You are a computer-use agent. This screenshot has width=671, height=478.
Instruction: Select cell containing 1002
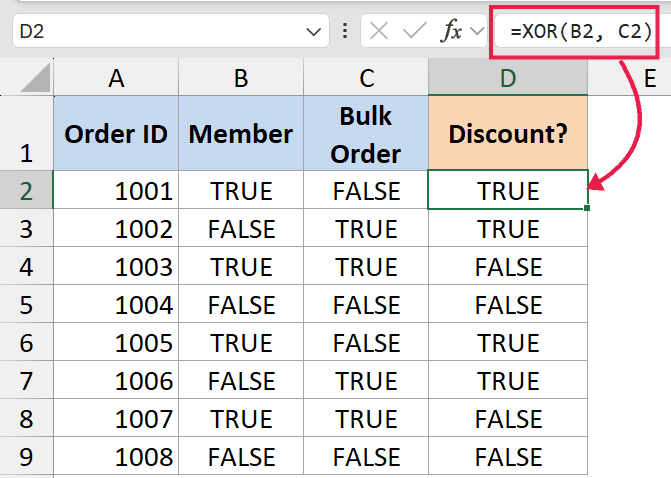pos(116,228)
